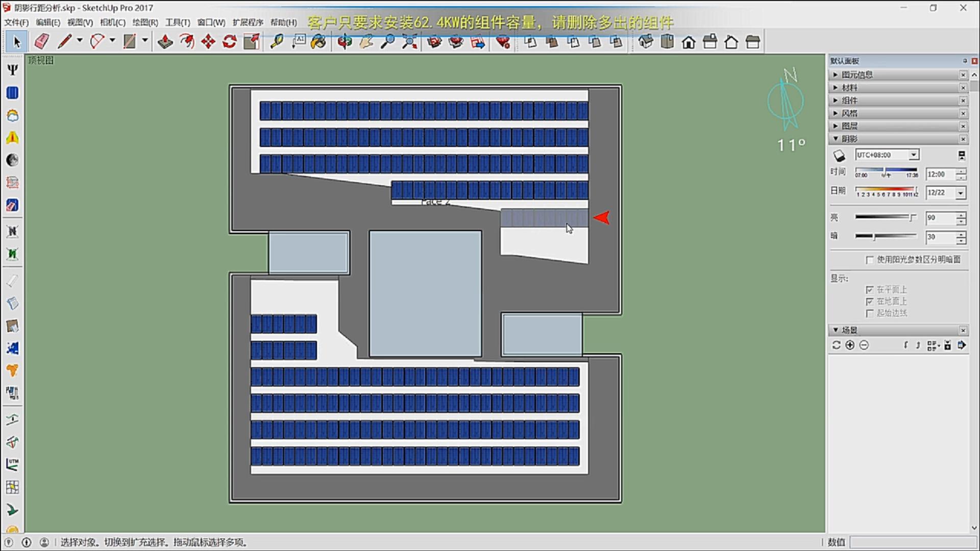
Task: Choose the Zoom magnifier tool
Action: 388,42
